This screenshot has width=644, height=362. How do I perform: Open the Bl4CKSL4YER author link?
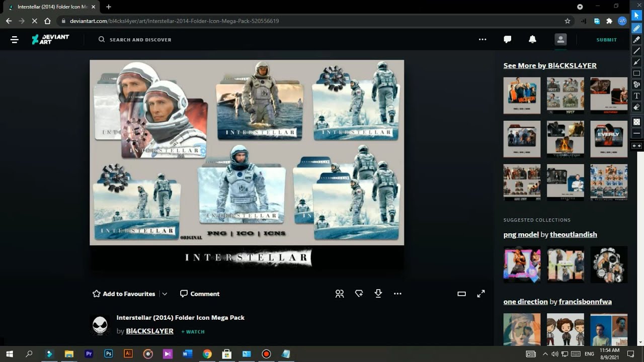(x=150, y=331)
